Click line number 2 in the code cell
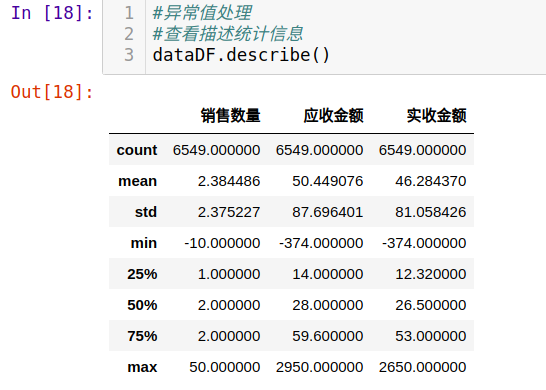Screen dimensions: 546x390 [129, 34]
